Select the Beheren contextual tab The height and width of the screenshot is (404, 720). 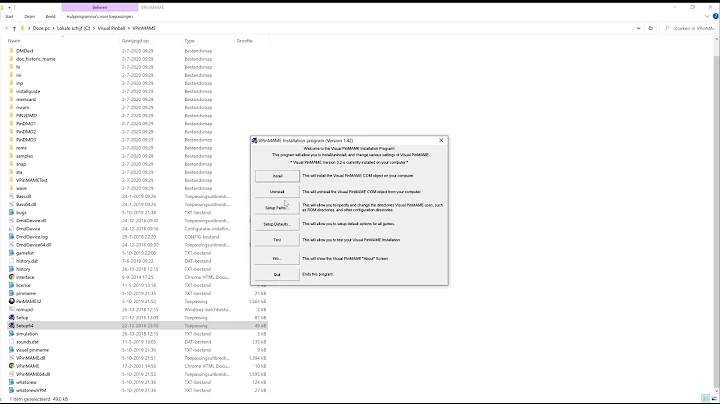tap(100, 7)
